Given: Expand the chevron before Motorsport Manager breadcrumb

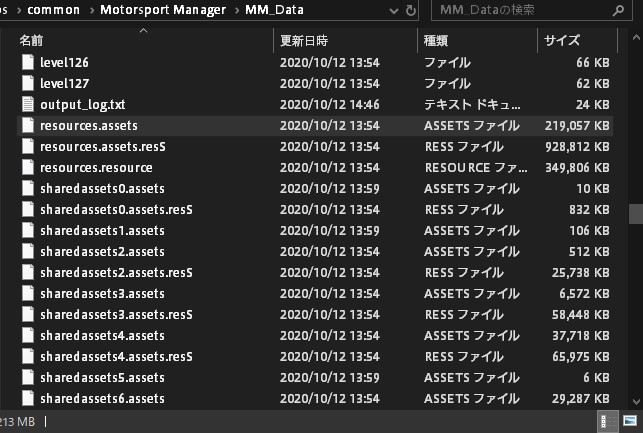Looking at the screenshot, I should pyautogui.click(x=92, y=10).
